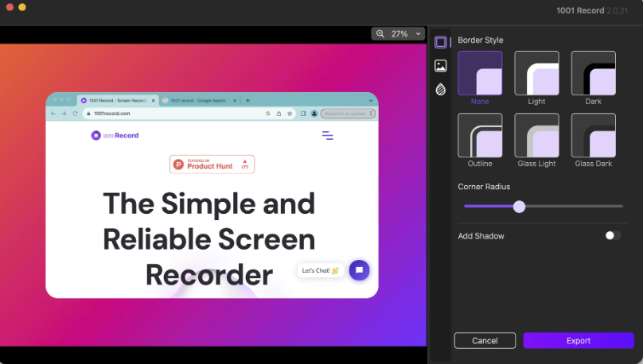
Task: Click the profile avatar icon in browser
Action: [x=314, y=114]
